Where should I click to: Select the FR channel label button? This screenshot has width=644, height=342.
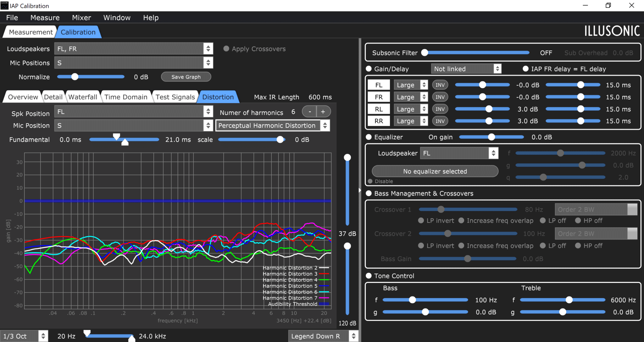tap(379, 97)
